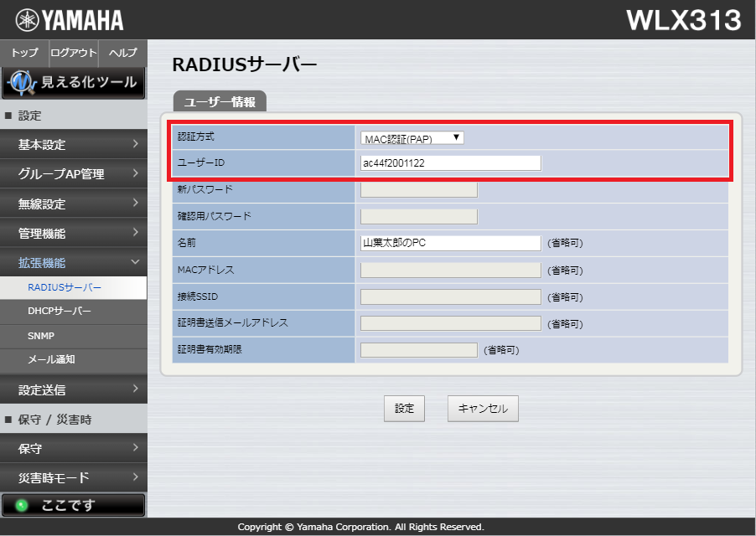The height and width of the screenshot is (536, 756).
Task: Click the ユーザーID input field
Action: click(x=450, y=162)
